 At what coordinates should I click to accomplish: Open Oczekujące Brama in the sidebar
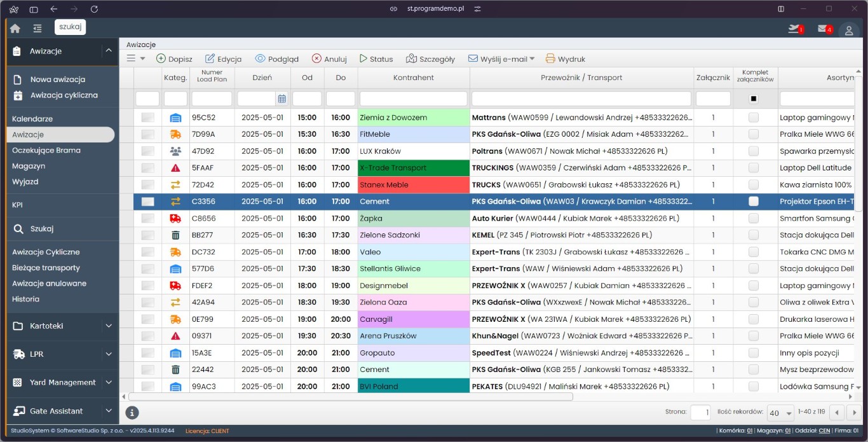click(46, 150)
